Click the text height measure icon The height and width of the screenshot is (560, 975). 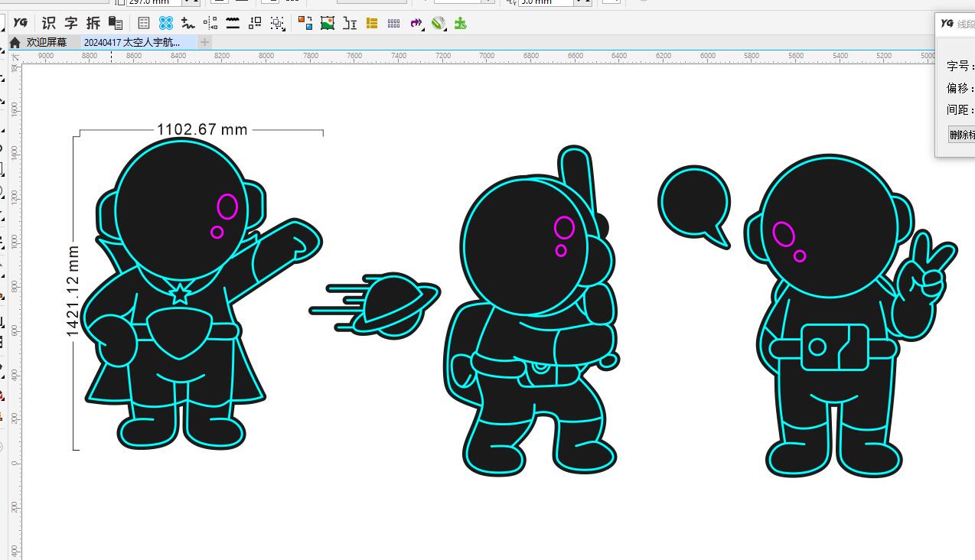[x=350, y=24]
